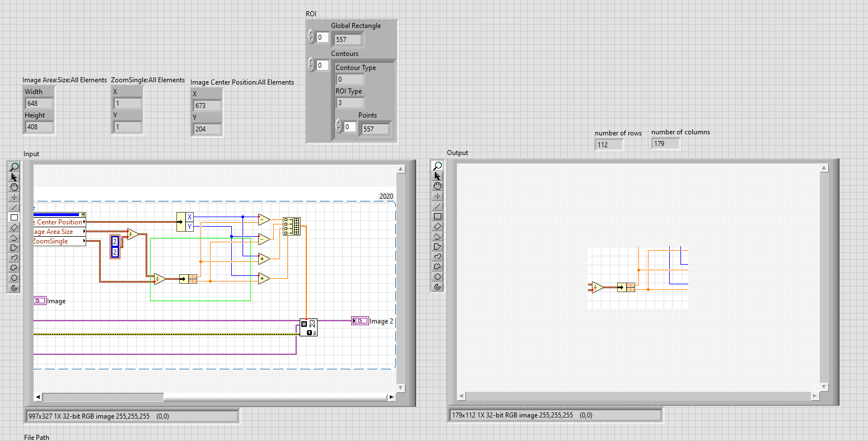
Task: Choose the Rotated Rectangle tool in Output display
Action: click(438, 226)
